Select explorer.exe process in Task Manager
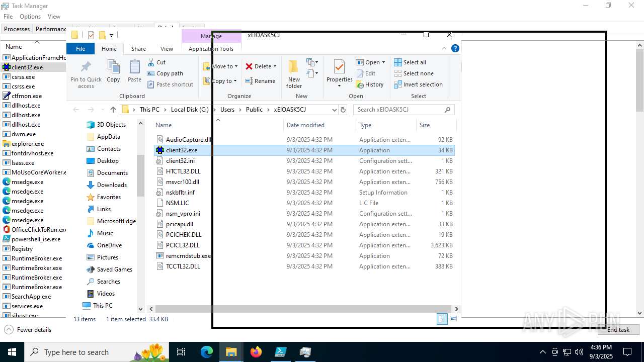Viewport: 644px width, 362px height. pyautogui.click(x=28, y=144)
